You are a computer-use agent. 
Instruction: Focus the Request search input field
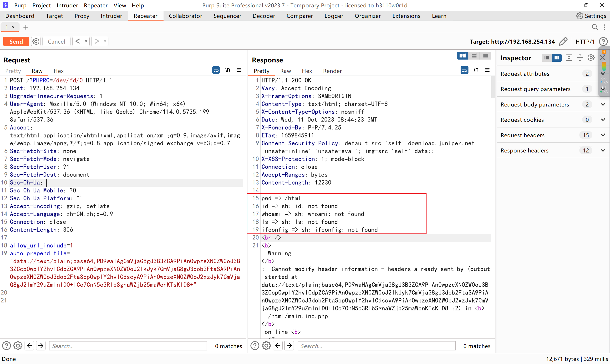tap(128, 346)
